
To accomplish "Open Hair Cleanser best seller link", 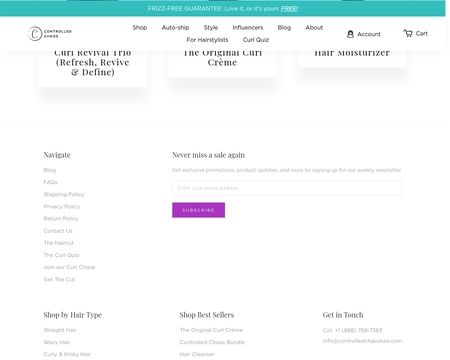I will pyautogui.click(x=197, y=354).
